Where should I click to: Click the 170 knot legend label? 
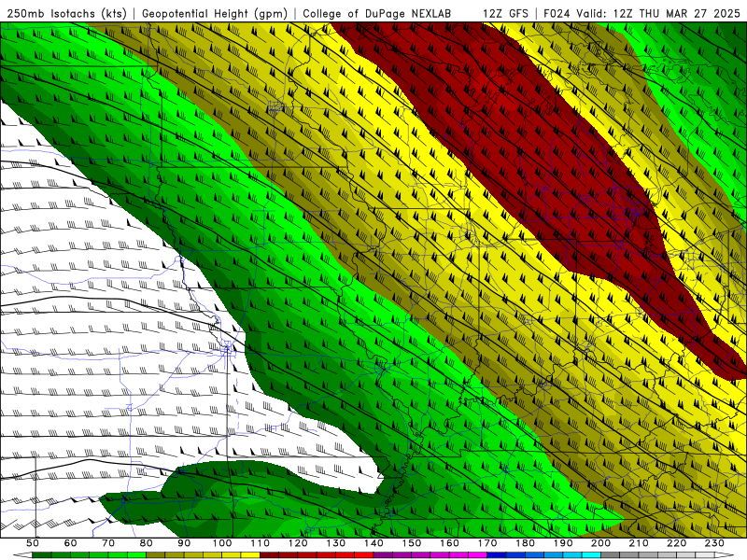click(487, 543)
